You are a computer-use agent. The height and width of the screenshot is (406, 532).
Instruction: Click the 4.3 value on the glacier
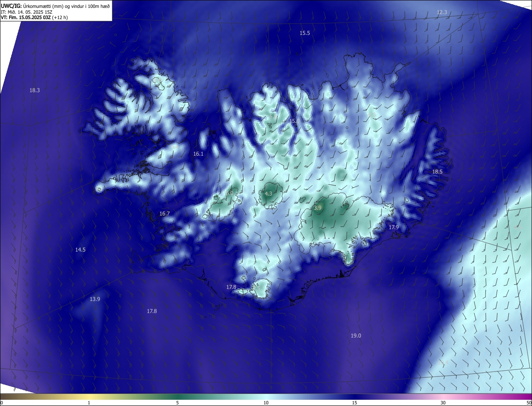(x=268, y=193)
